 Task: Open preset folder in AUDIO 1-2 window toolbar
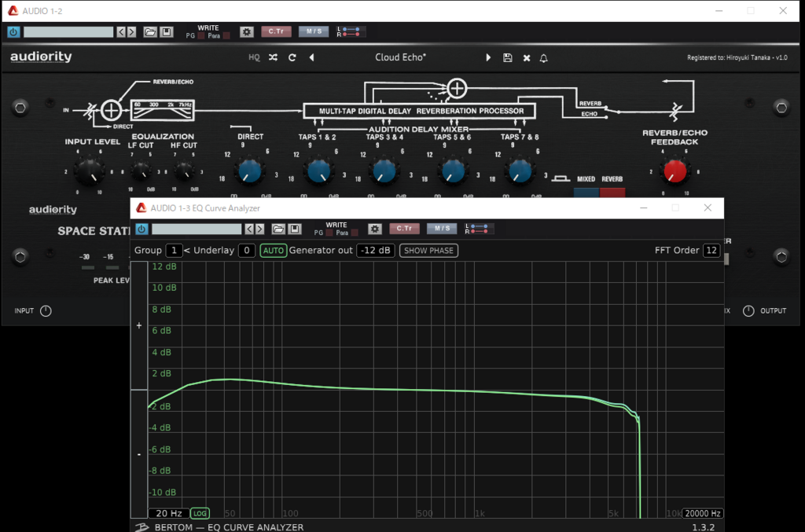click(x=150, y=31)
